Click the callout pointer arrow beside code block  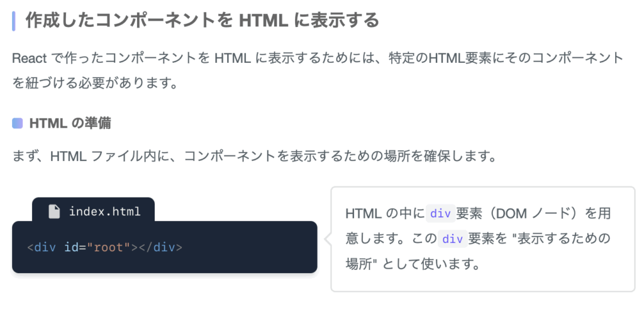click(327, 239)
